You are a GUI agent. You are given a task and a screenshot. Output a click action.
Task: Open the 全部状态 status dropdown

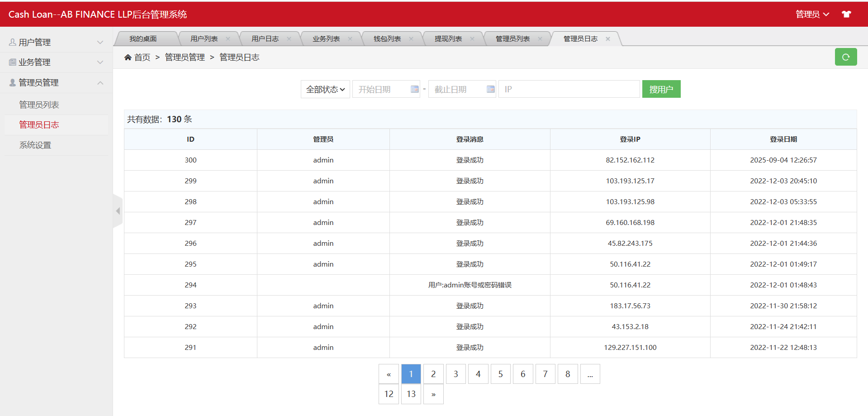[x=325, y=89]
